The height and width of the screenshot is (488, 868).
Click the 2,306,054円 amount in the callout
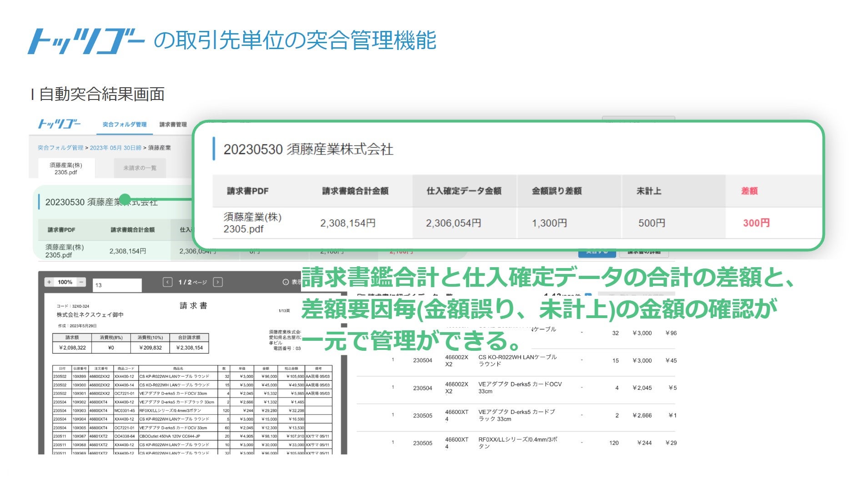click(x=453, y=223)
